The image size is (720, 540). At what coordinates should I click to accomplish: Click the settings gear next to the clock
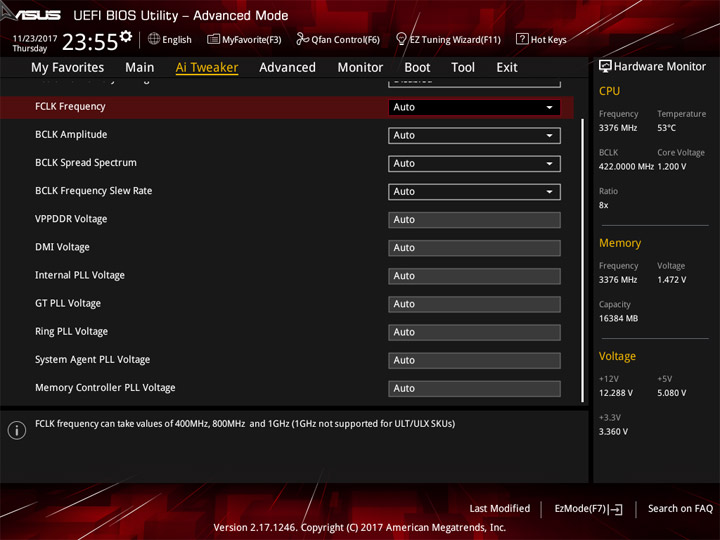126,36
